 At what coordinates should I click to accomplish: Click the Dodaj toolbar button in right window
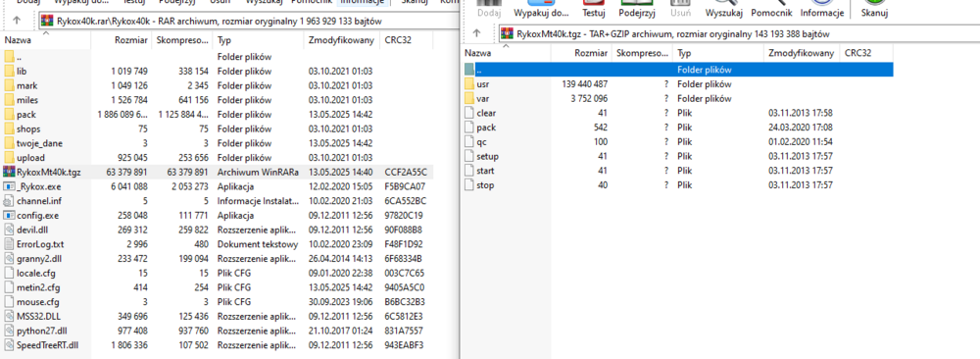[489, 10]
